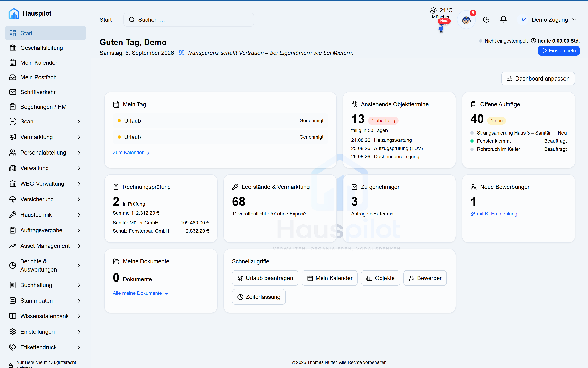588x368 pixels.
Task: Open Geschäftsleitung in sidebar
Action: (46, 48)
